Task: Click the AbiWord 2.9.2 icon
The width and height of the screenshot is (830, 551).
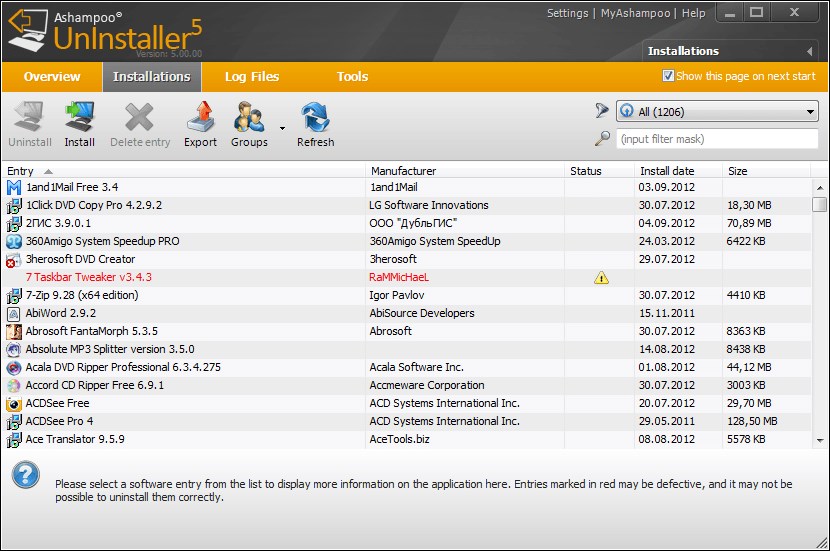Action: (x=14, y=313)
